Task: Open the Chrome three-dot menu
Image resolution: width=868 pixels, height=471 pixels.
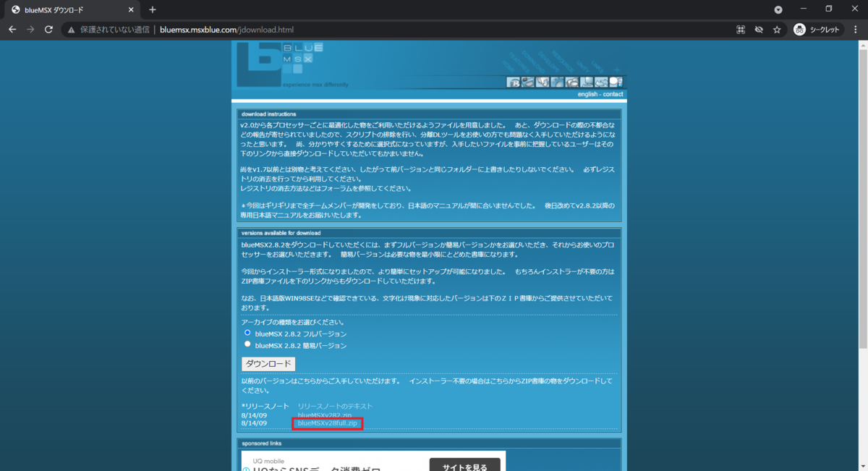Action: click(x=857, y=30)
